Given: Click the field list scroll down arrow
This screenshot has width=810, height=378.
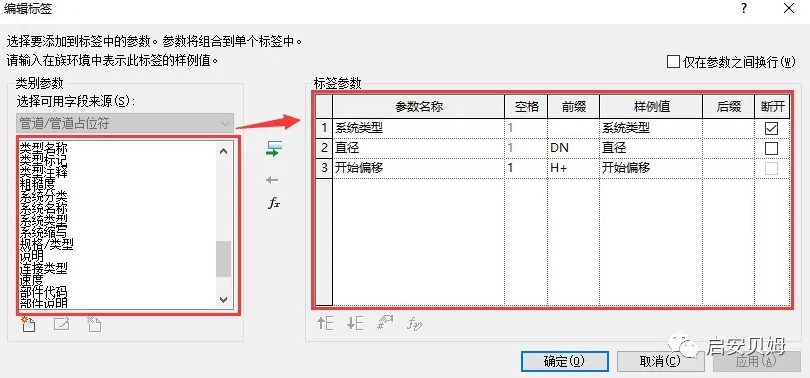Looking at the screenshot, I should pos(224,299).
